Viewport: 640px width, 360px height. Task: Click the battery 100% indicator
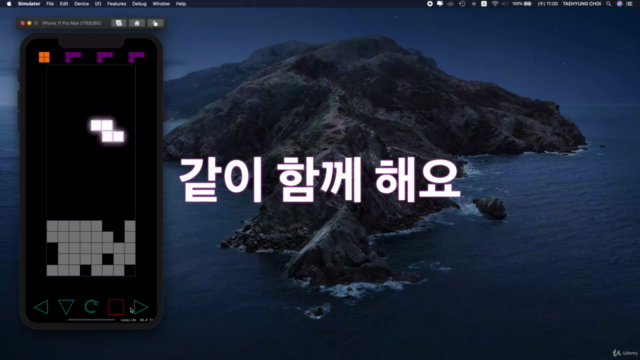(x=522, y=4)
